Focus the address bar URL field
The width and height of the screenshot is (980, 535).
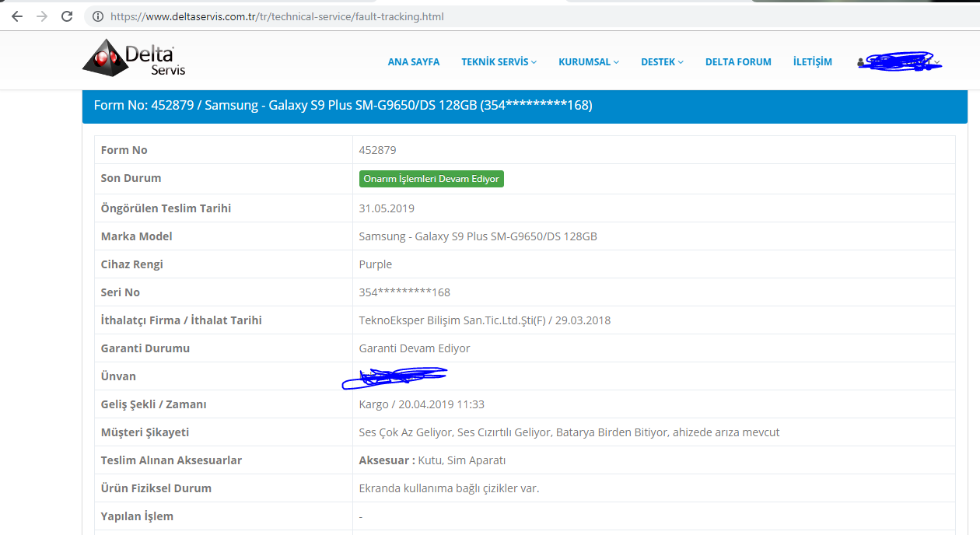pyautogui.click(x=278, y=16)
